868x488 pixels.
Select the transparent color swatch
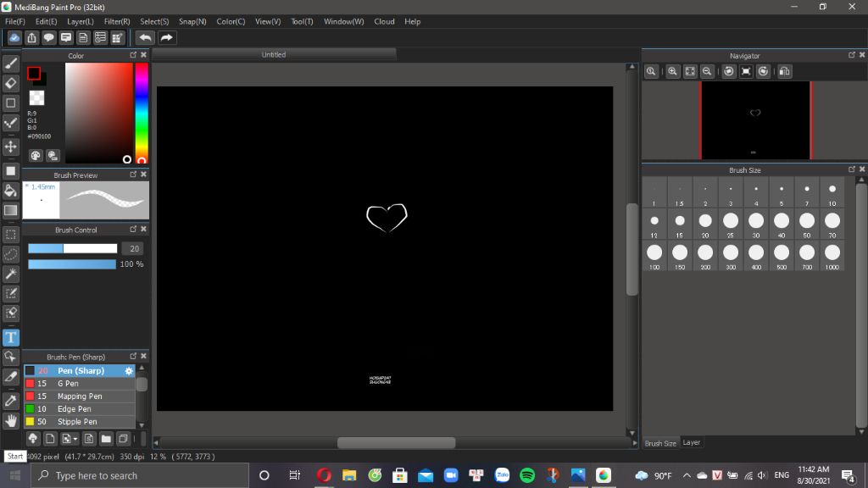point(36,98)
